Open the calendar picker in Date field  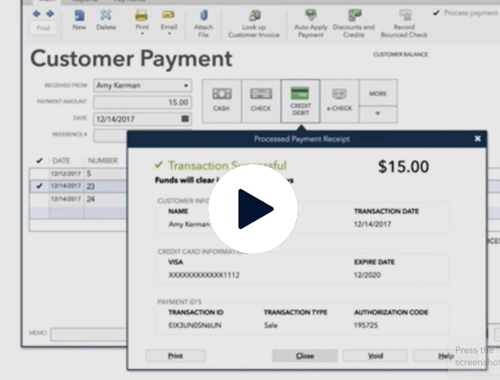[x=185, y=119]
